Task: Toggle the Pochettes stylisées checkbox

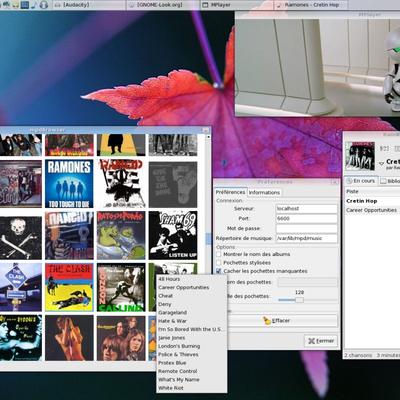Action: [219, 263]
